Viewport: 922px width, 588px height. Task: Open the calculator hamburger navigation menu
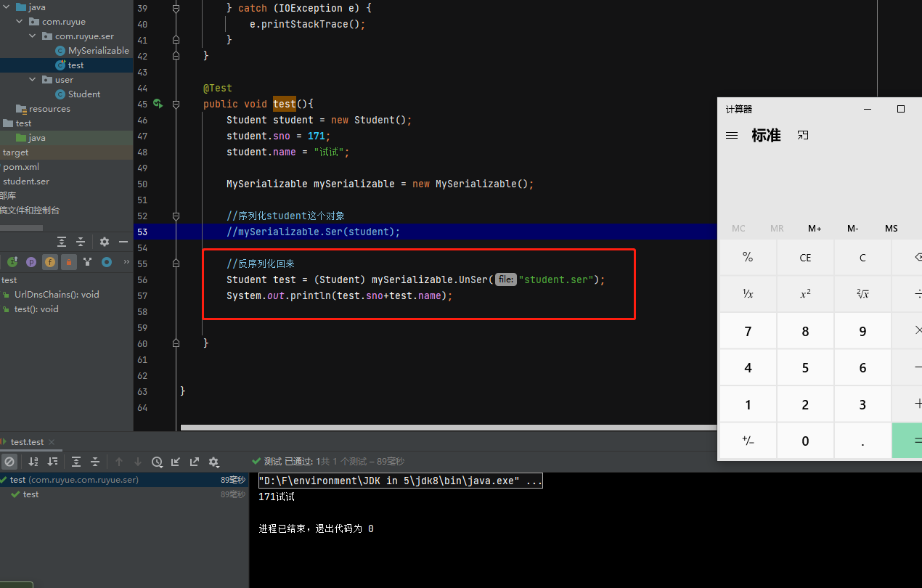click(732, 136)
